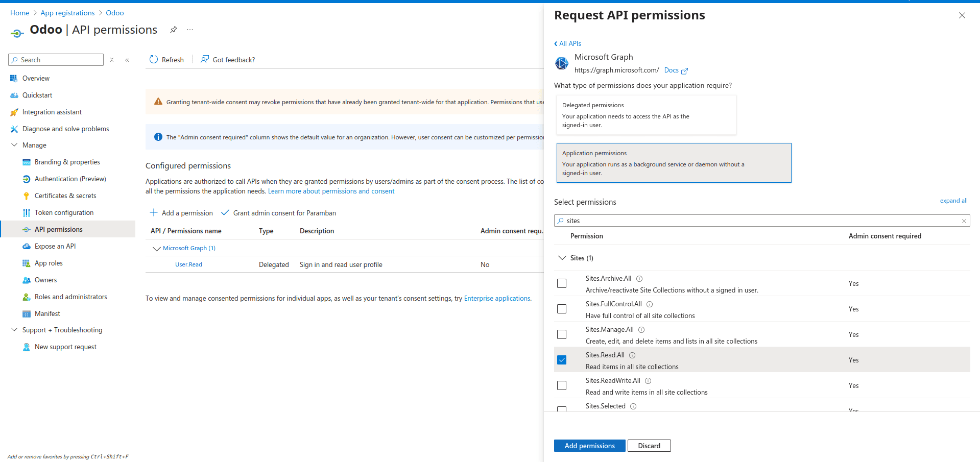This screenshot has width=980, height=462.
Task: Open the Quickstart section icon
Action: 14,95
